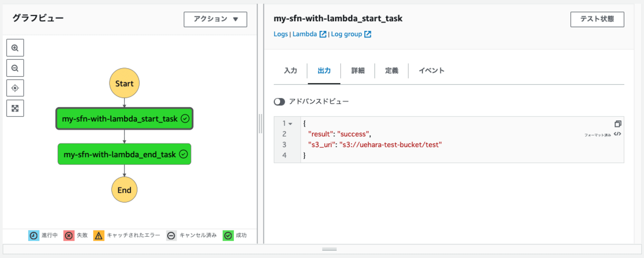
Task: Select the 出力 tab
Action: click(324, 71)
